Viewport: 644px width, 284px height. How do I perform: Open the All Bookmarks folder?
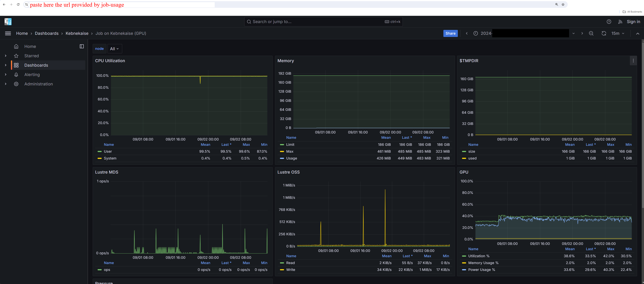pyautogui.click(x=632, y=12)
